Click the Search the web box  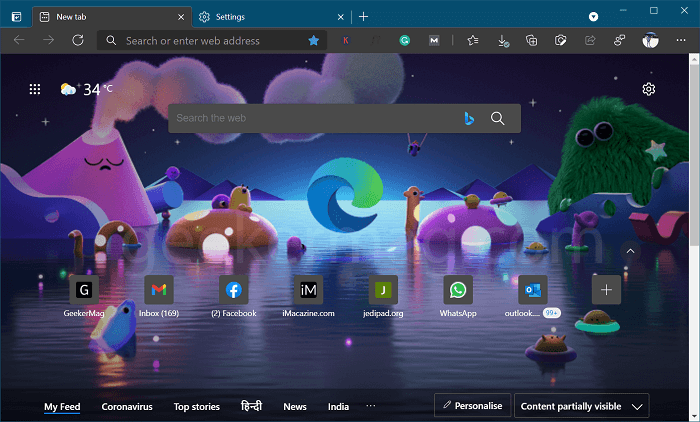tap(344, 118)
